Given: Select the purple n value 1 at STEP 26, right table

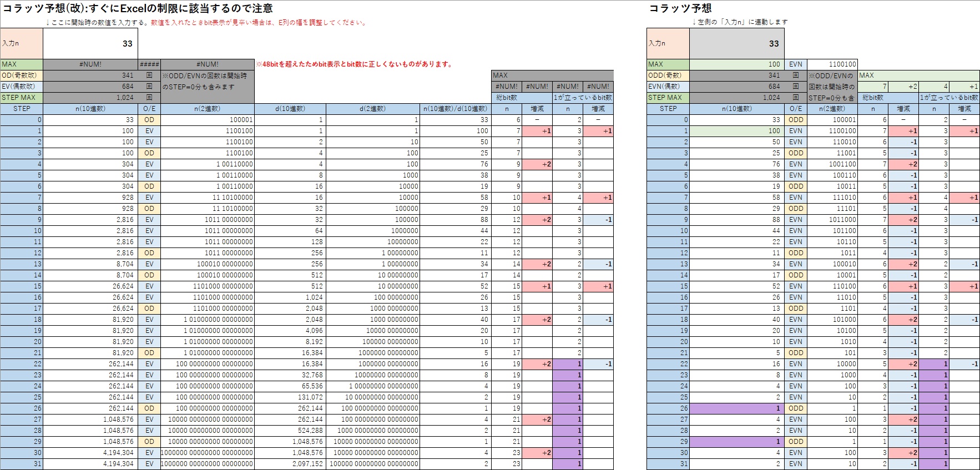Looking at the screenshot, I should point(737,408).
